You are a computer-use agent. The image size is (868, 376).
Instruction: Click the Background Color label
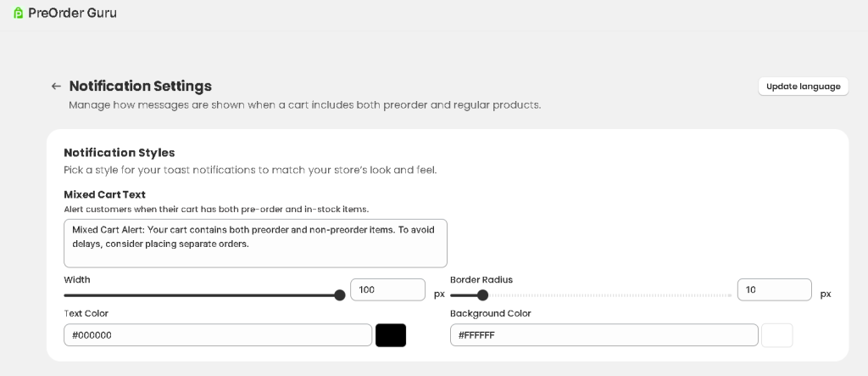(x=491, y=313)
